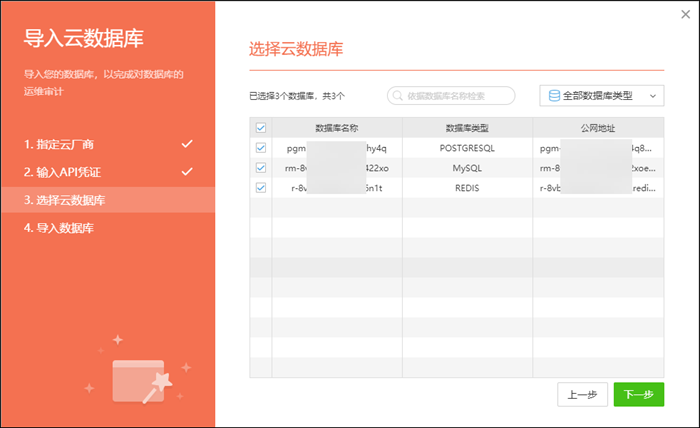The height and width of the screenshot is (428, 700).
Task: Go to step 2. 输入API凭证
Action: 62,172
